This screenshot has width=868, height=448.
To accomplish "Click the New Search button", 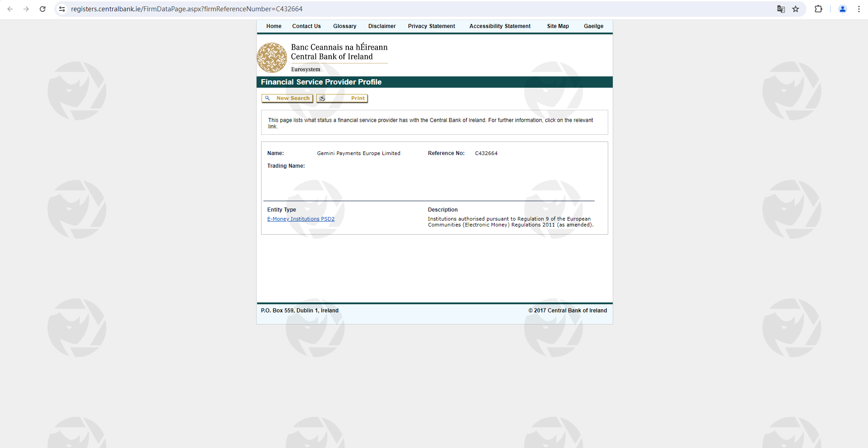I will pos(287,98).
